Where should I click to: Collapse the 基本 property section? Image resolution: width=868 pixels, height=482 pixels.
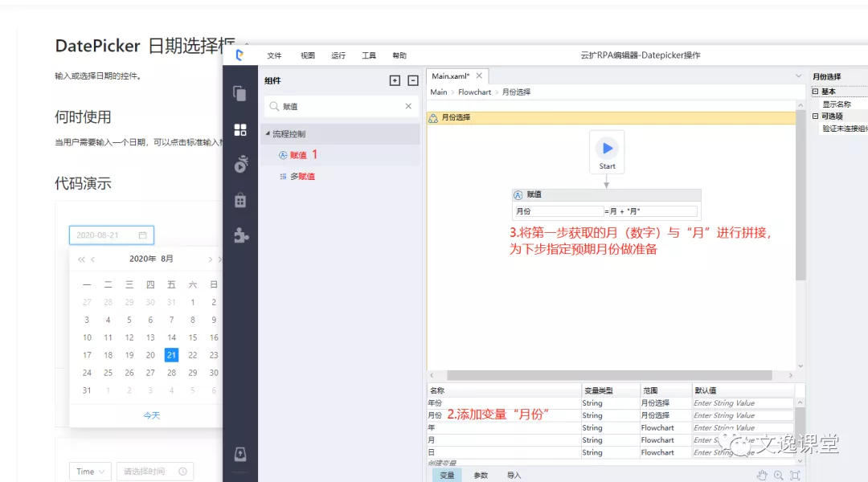pos(814,92)
